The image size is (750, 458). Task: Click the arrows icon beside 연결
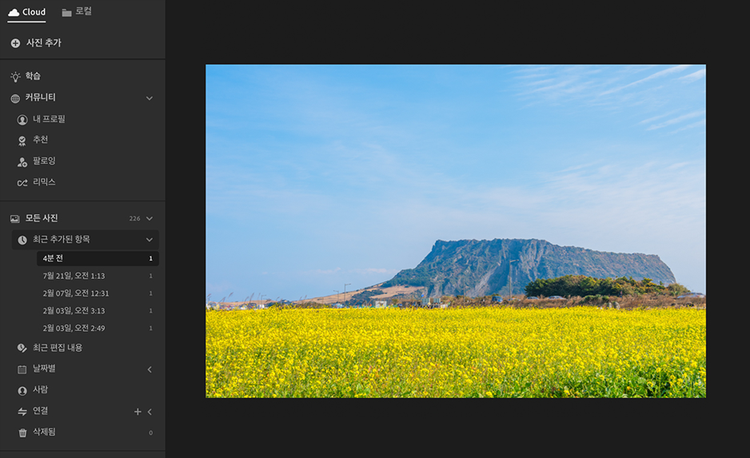22,412
